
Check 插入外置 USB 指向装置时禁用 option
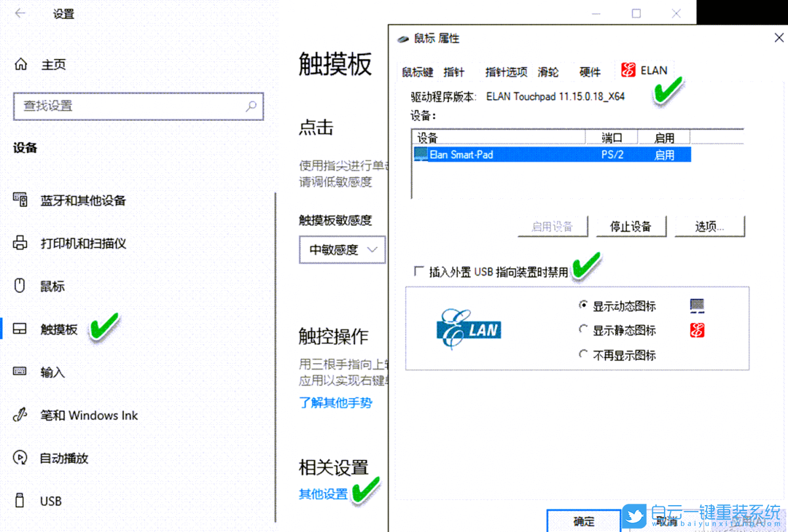click(418, 272)
